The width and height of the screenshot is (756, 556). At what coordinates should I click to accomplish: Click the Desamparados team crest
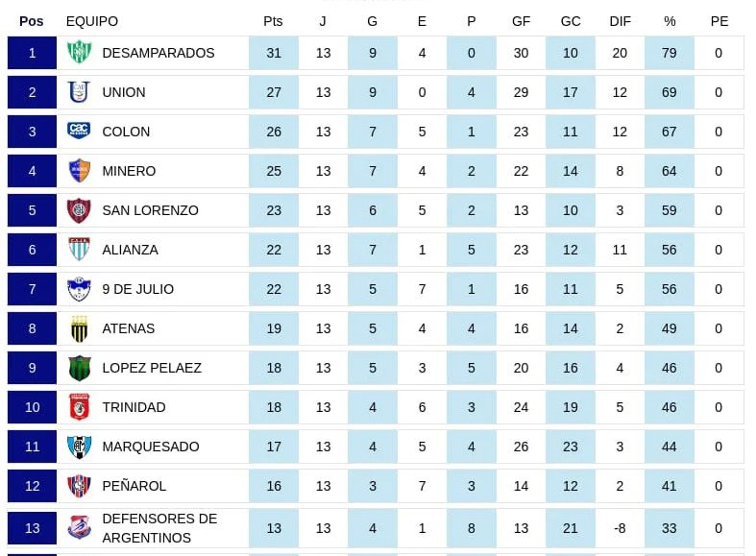pos(79,53)
